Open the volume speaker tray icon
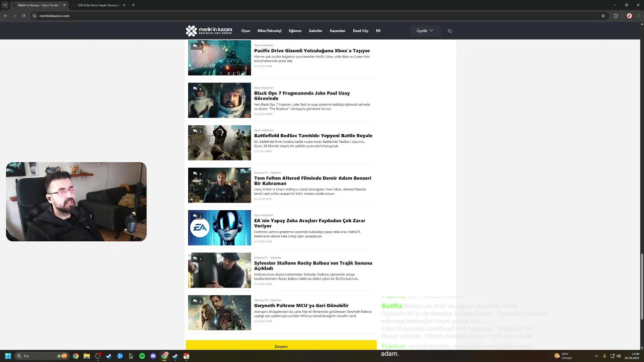 tap(618, 356)
